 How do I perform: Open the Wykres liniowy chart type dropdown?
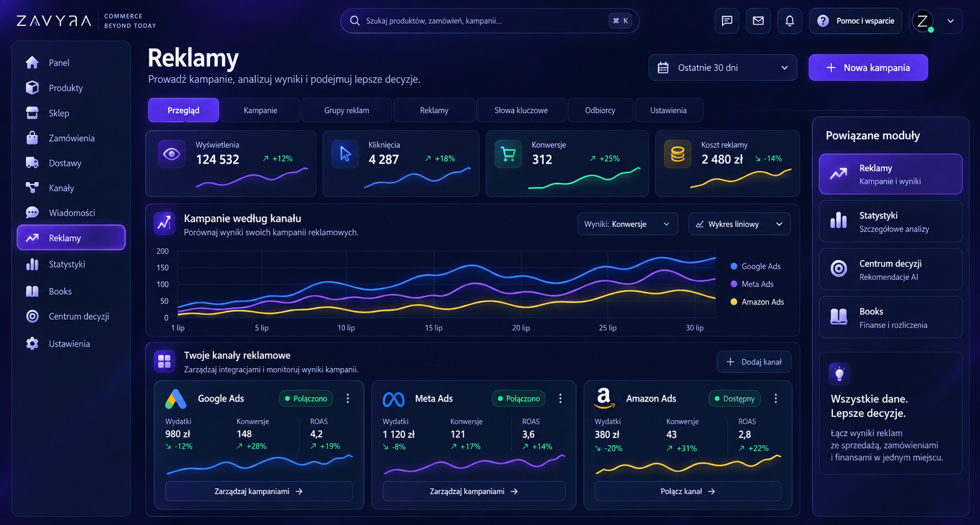pyautogui.click(x=739, y=224)
